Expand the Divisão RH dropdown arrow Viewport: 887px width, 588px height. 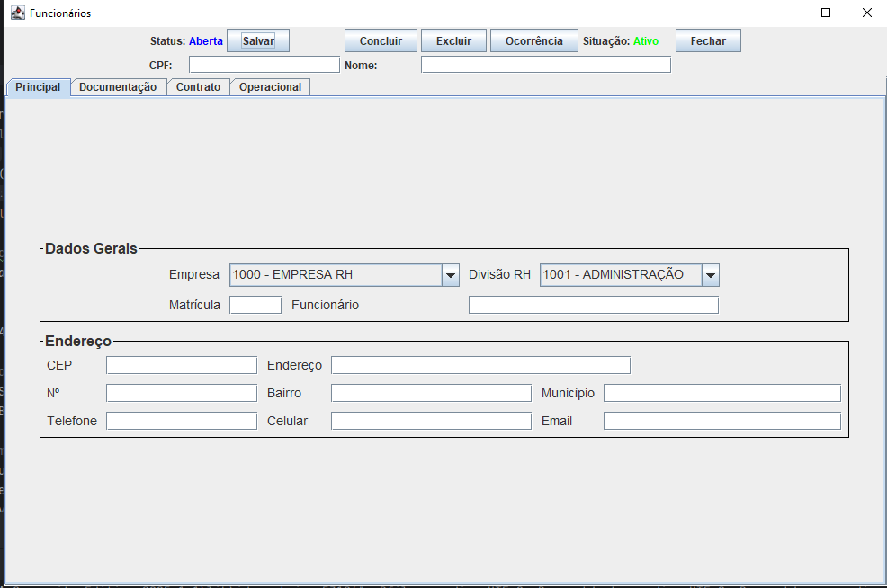711,275
